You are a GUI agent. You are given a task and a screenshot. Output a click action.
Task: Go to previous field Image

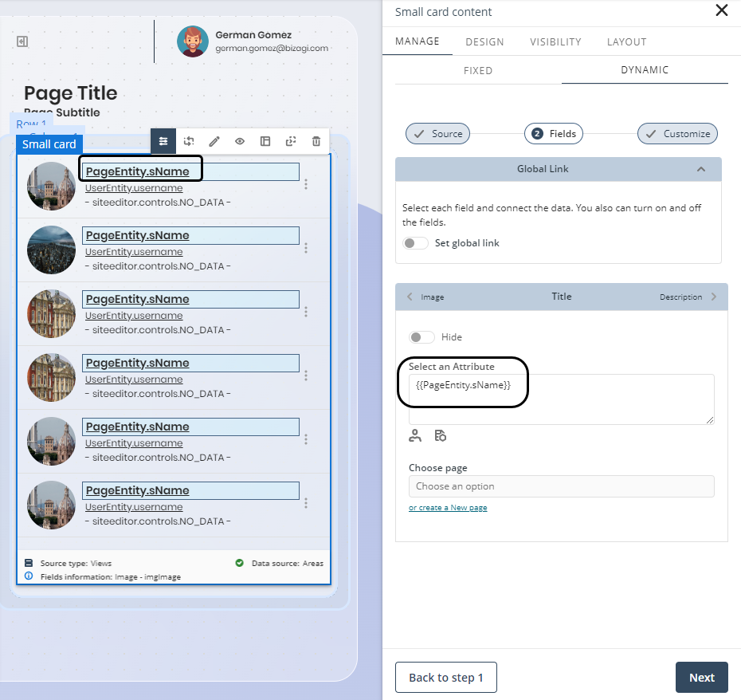(425, 297)
